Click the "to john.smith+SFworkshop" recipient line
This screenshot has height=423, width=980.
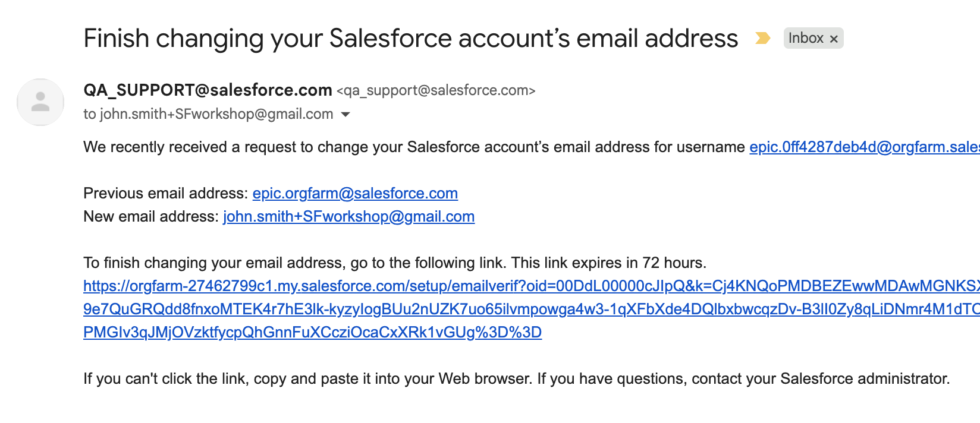pyautogui.click(x=208, y=114)
